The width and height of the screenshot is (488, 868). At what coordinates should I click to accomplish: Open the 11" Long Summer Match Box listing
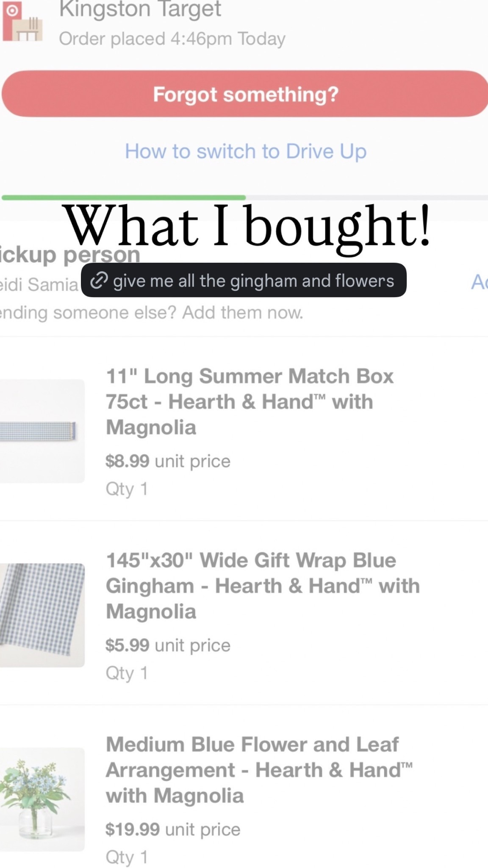pos(250,401)
